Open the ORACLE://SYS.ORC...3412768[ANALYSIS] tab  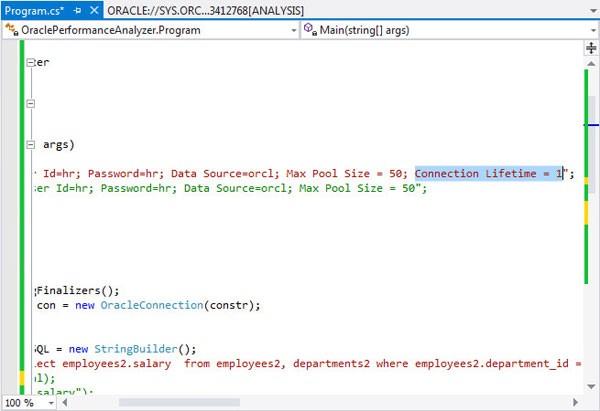coord(205,11)
